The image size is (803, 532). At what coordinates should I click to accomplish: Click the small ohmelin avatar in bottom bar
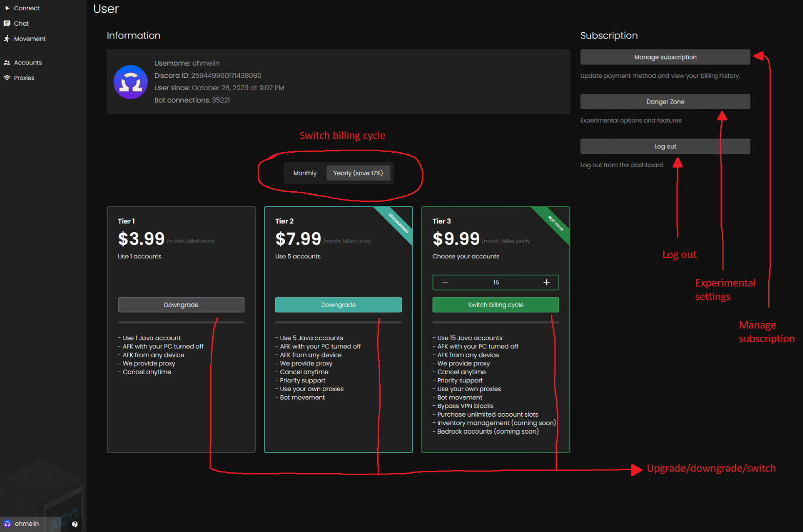[x=7, y=524]
